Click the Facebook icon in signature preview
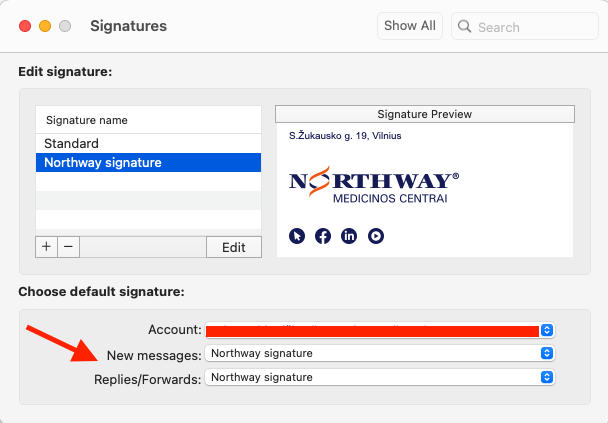This screenshot has height=423, width=608. [323, 236]
